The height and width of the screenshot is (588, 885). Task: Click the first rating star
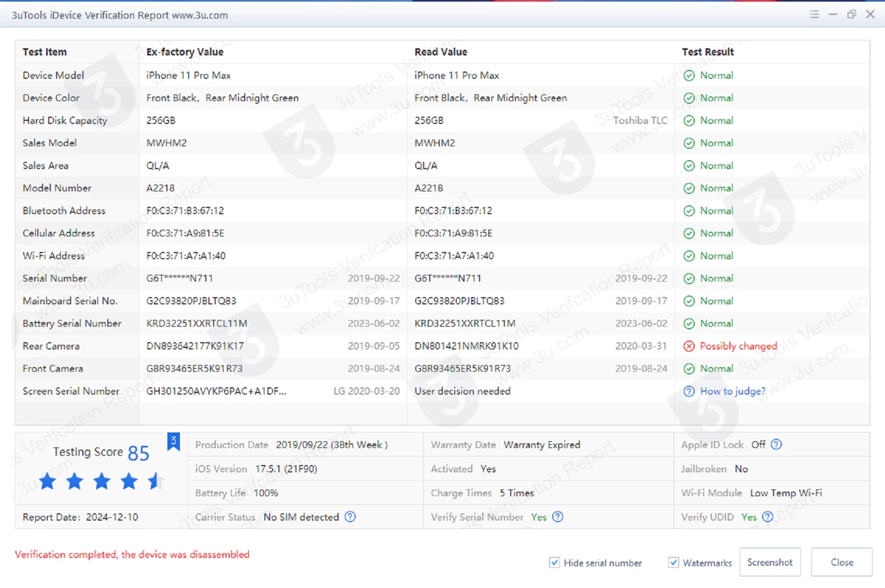[x=48, y=482]
